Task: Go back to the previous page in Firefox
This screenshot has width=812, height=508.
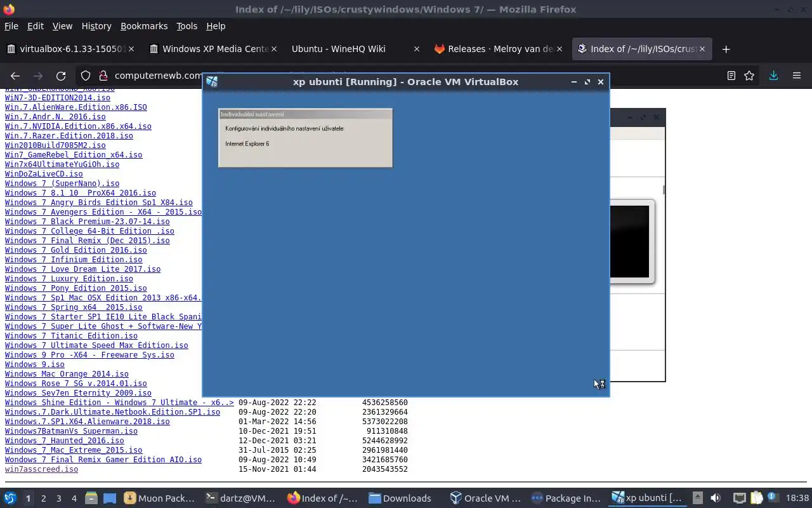Action: pos(15,76)
